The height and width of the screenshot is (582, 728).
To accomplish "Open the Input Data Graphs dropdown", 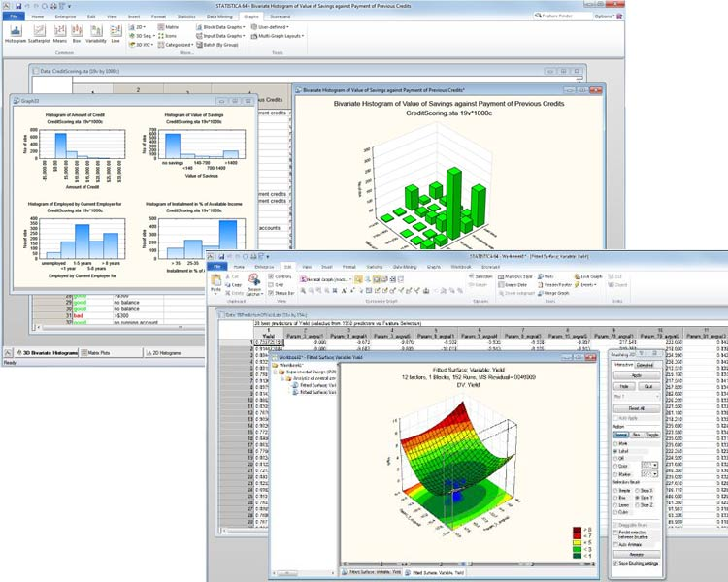I will [220, 36].
